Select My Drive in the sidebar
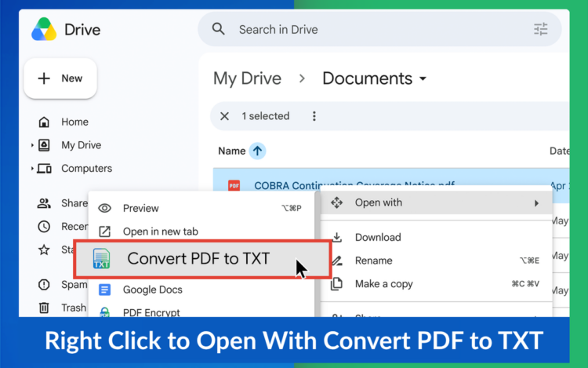This screenshot has height=368, width=588. coord(81,145)
